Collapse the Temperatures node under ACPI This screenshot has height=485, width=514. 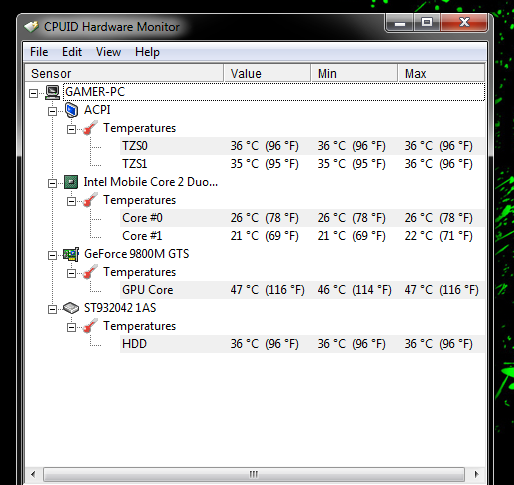click(x=71, y=129)
